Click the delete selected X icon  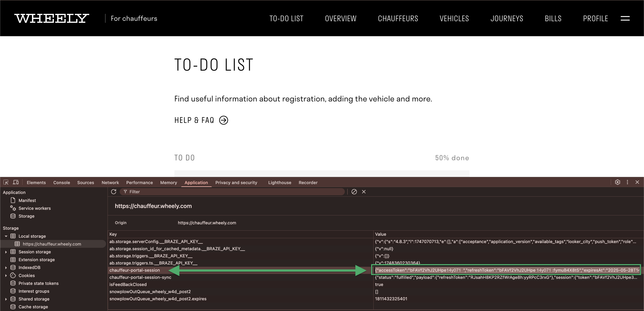[364, 192]
